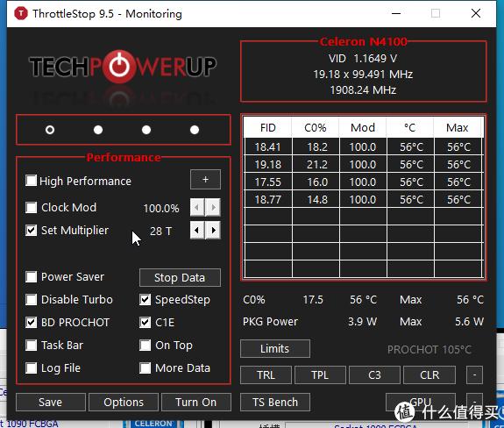Click the 1908.24 MHz frequency readout
The width and height of the screenshot is (504, 428).
point(363,89)
